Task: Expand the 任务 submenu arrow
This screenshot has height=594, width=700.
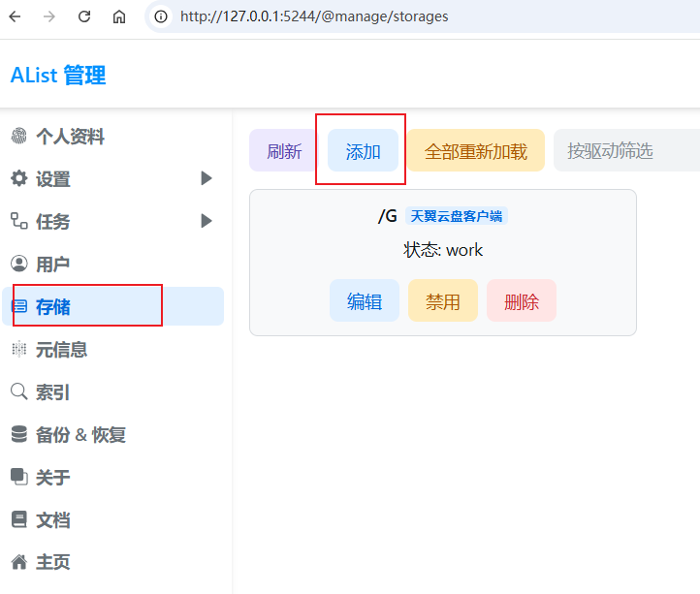Action: click(206, 221)
